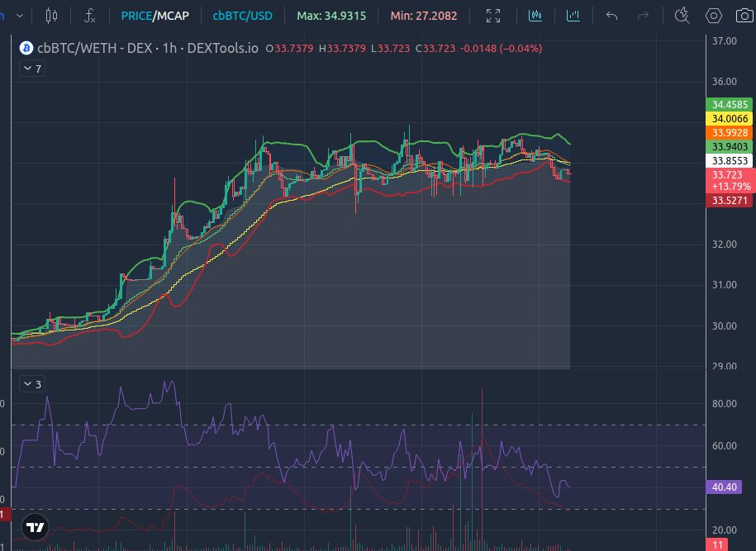
Task: Click the 60.00 oscillator axis tick
Action: [x=724, y=445]
